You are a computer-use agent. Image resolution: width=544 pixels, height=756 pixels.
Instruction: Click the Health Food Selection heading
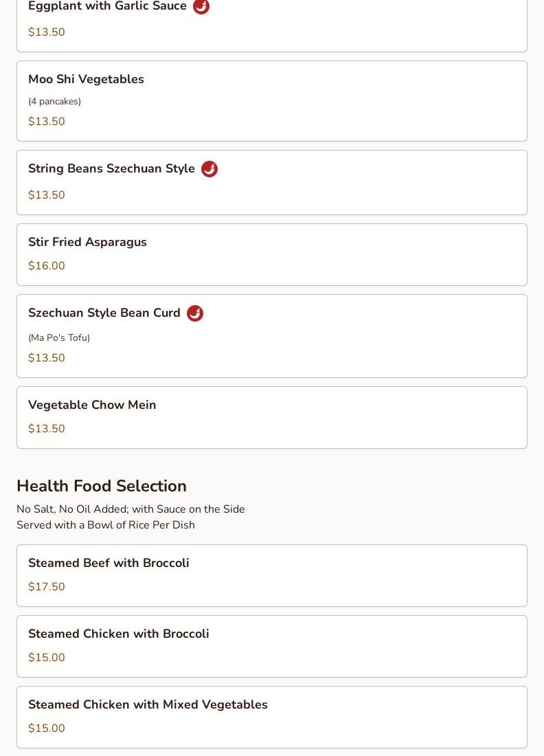[102, 486]
